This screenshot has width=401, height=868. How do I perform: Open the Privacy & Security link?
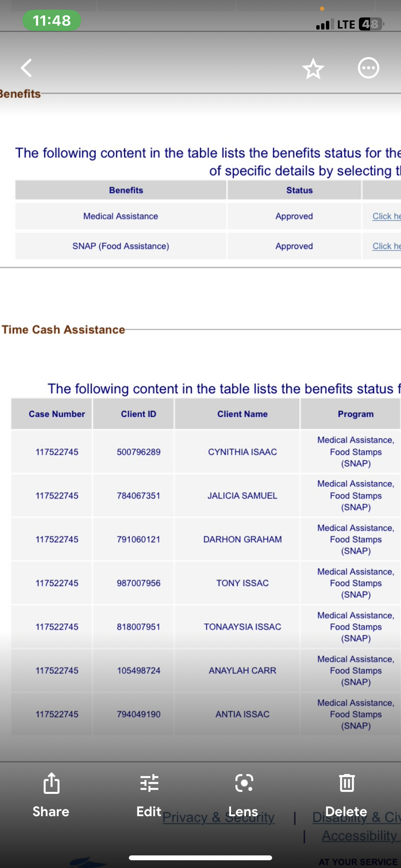(218, 818)
